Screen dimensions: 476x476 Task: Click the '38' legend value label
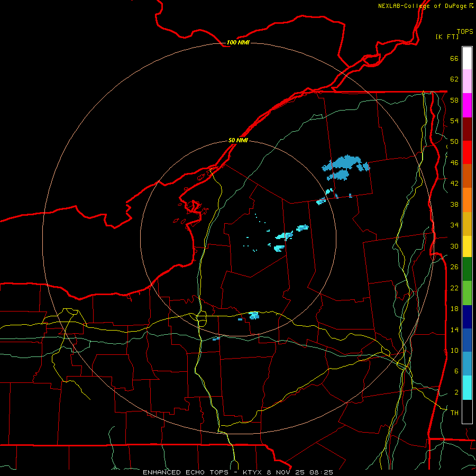(x=454, y=204)
